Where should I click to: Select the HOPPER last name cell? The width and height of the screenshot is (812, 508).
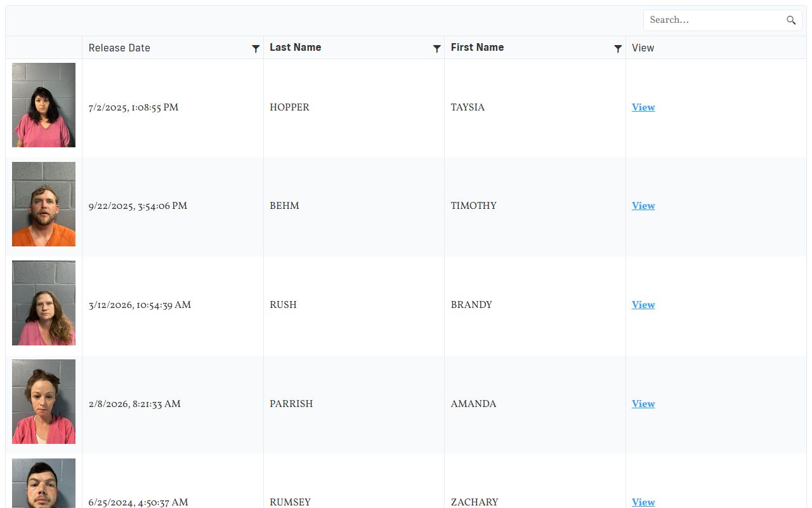[x=354, y=108]
